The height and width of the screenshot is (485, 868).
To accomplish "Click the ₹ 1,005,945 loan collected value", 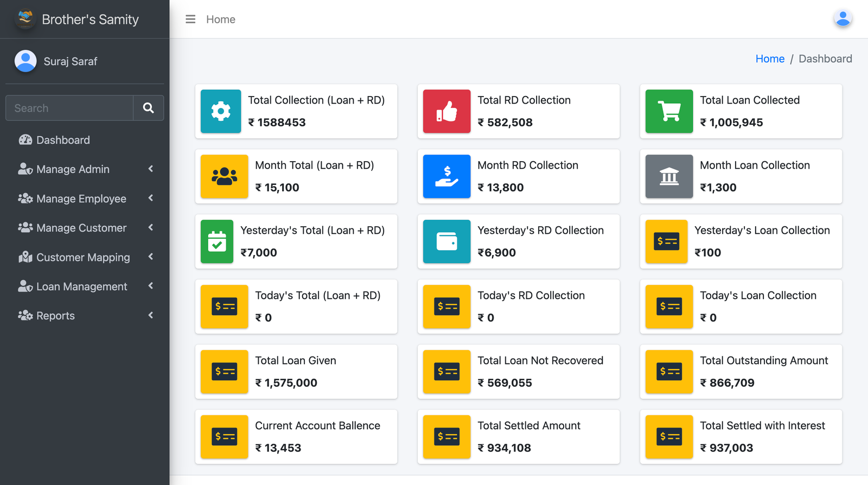I will [731, 123].
